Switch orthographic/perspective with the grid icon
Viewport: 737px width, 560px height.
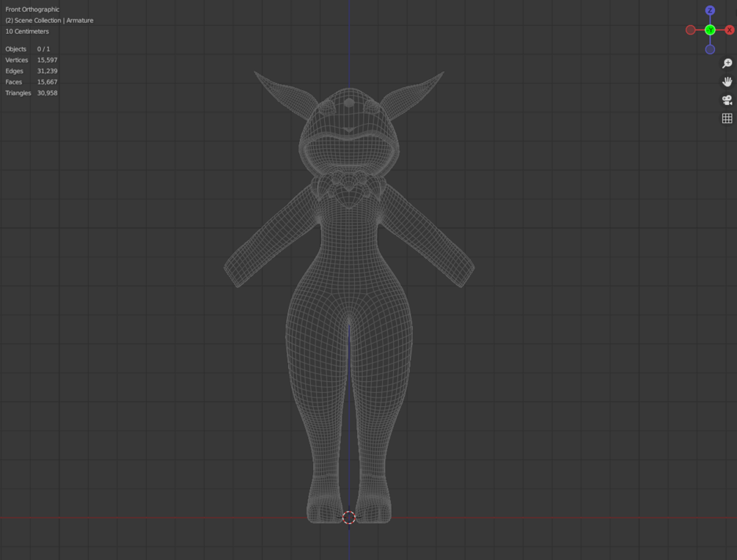(x=727, y=119)
